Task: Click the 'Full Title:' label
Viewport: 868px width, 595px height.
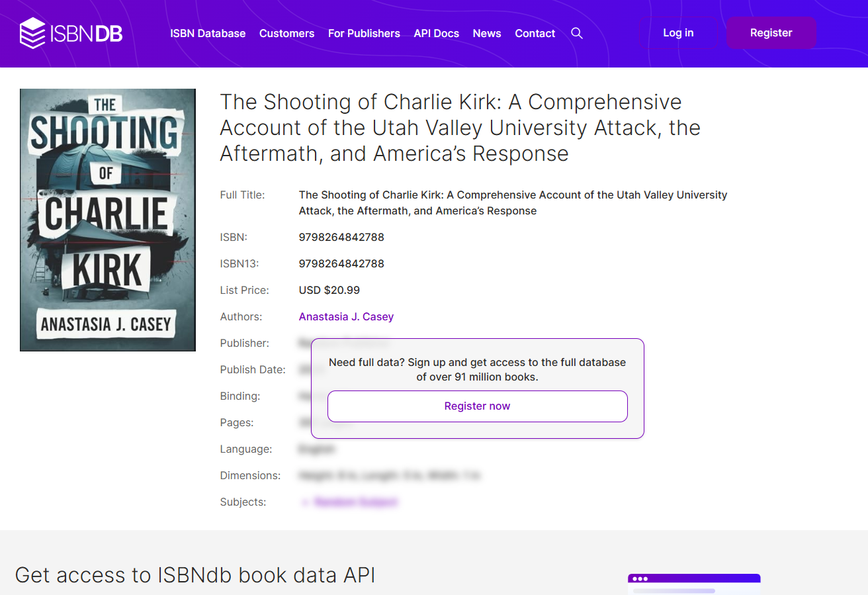Action: coord(242,195)
